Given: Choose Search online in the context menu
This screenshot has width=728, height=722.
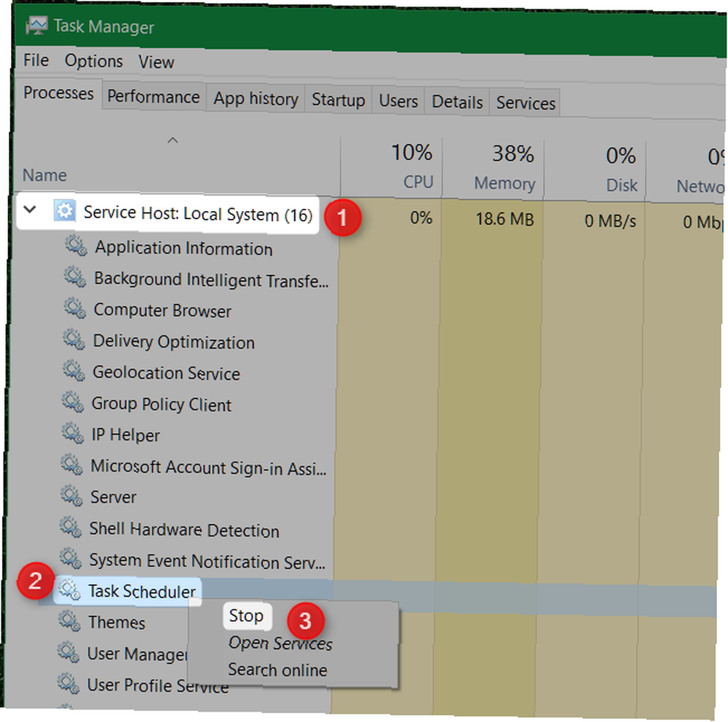Looking at the screenshot, I should [x=277, y=670].
